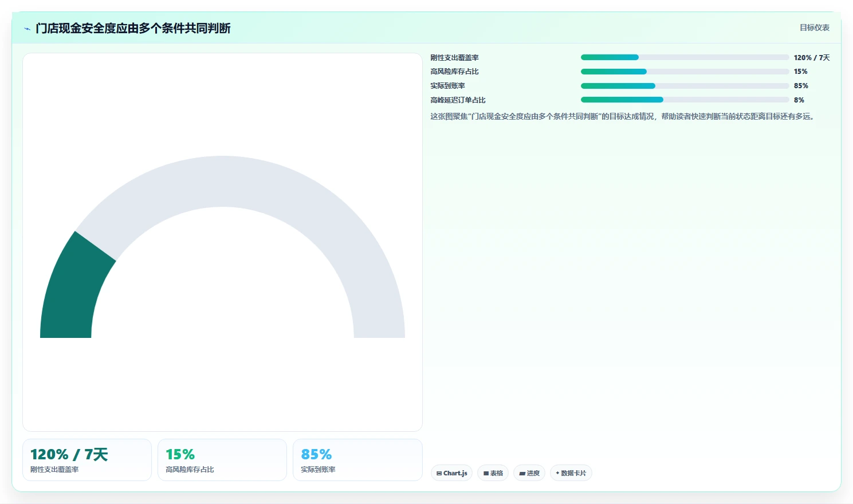Open the 85% 实际到账率 data card
This screenshot has width=853, height=504.
tap(357, 460)
